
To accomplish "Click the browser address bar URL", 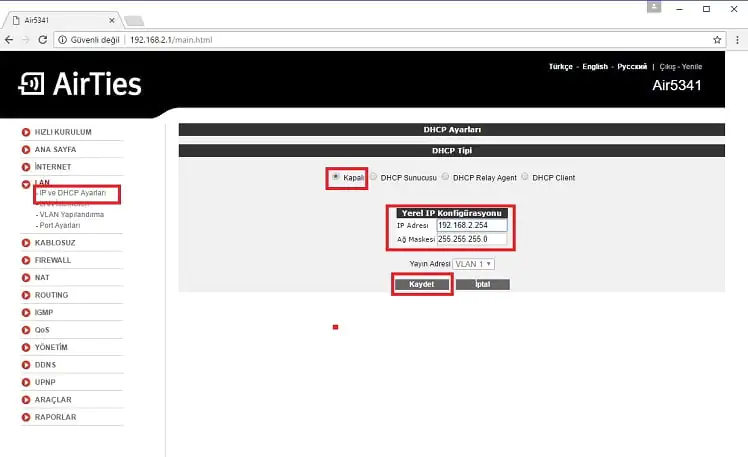I will pyautogui.click(x=171, y=40).
